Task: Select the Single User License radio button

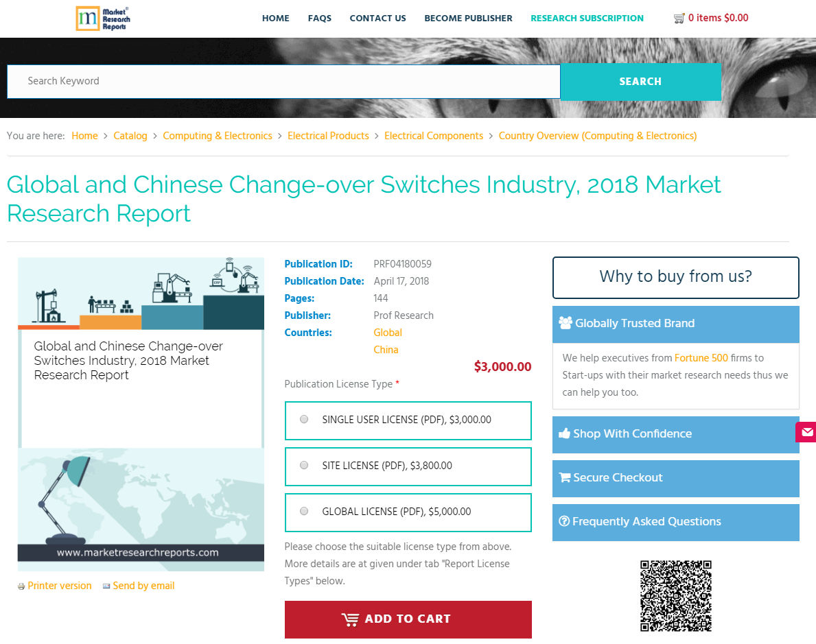Action: click(304, 419)
